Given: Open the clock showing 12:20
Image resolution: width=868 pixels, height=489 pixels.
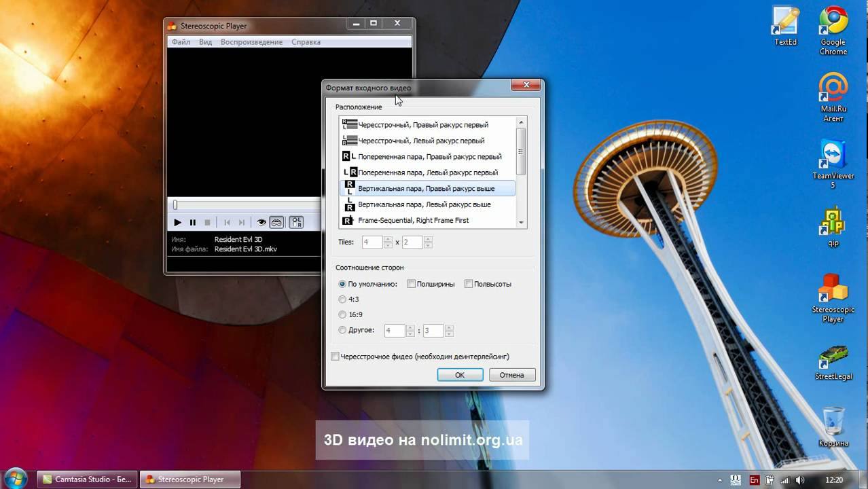Looking at the screenshot, I should [x=834, y=480].
